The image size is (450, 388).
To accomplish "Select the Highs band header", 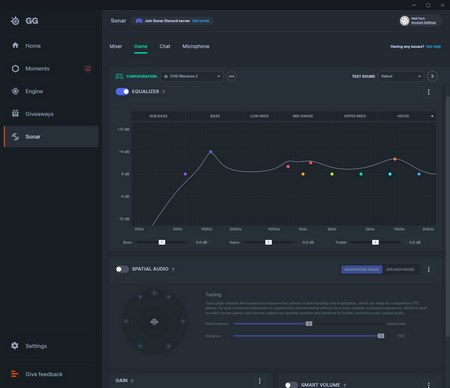I will point(403,116).
